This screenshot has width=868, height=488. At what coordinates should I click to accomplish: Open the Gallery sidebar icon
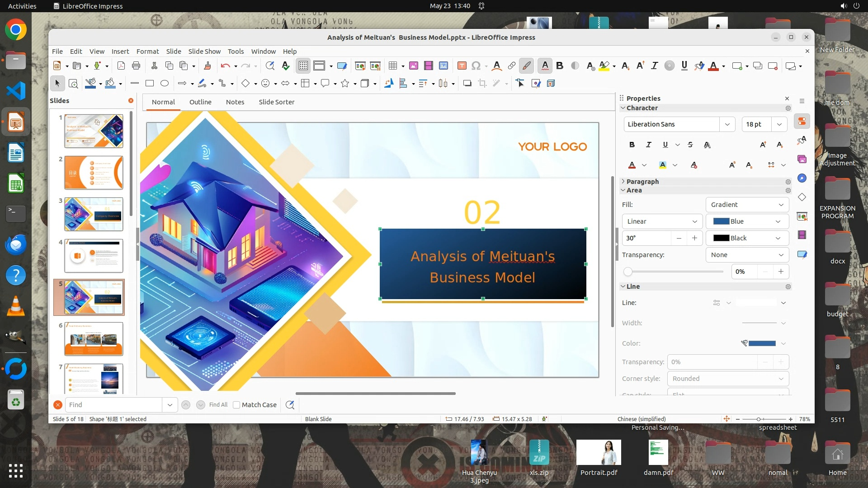(x=802, y=159)
